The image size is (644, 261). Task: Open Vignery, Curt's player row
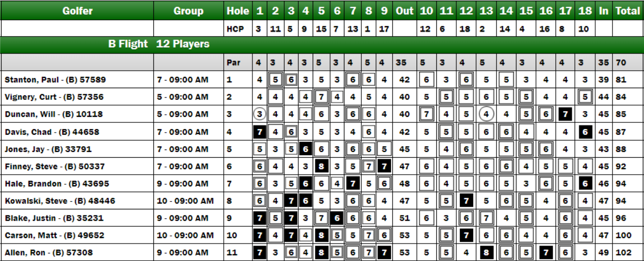pyautogui.click(x=322, y=97)
